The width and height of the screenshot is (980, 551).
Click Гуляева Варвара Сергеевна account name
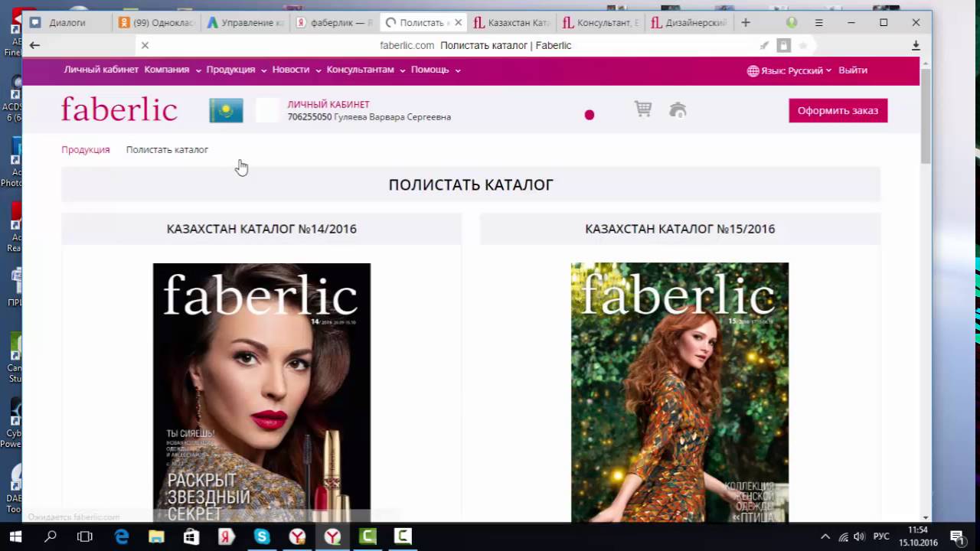coord(393,117)
